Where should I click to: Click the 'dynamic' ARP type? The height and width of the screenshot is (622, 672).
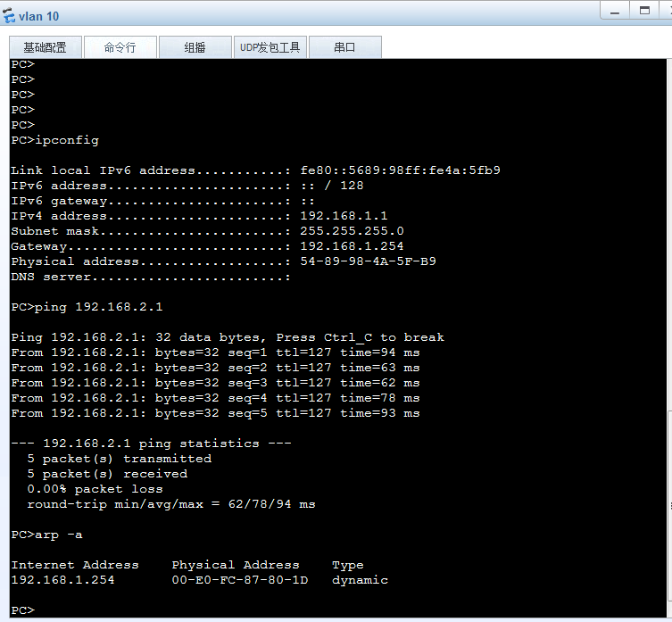click(x=360, y=580)
